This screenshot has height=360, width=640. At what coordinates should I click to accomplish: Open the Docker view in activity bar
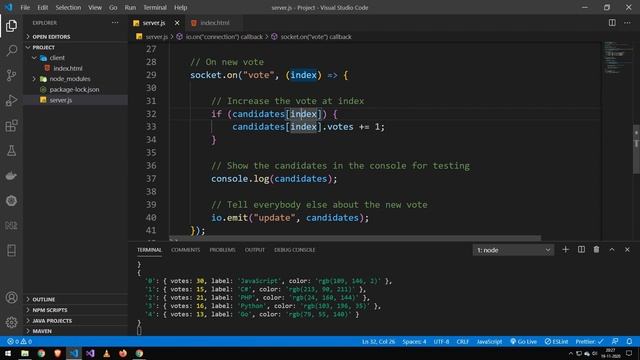(11, 176)
